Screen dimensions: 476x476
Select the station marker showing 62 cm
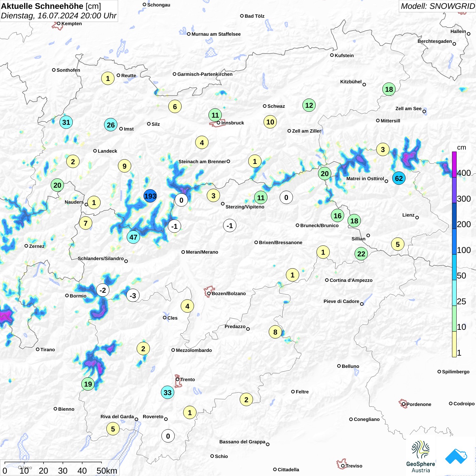coord(399,178)
